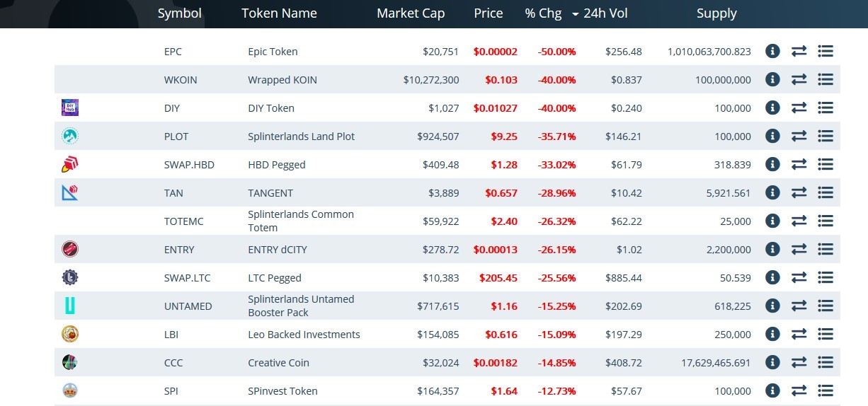
Task: Click list icon in TAN row
Action: point(825,192)
